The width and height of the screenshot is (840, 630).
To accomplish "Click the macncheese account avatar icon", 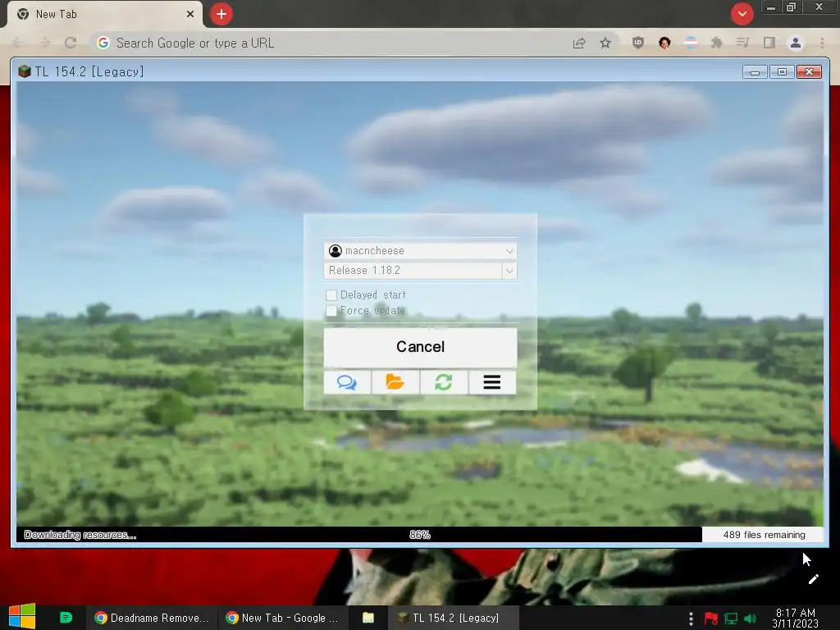I will coord(336,251).
